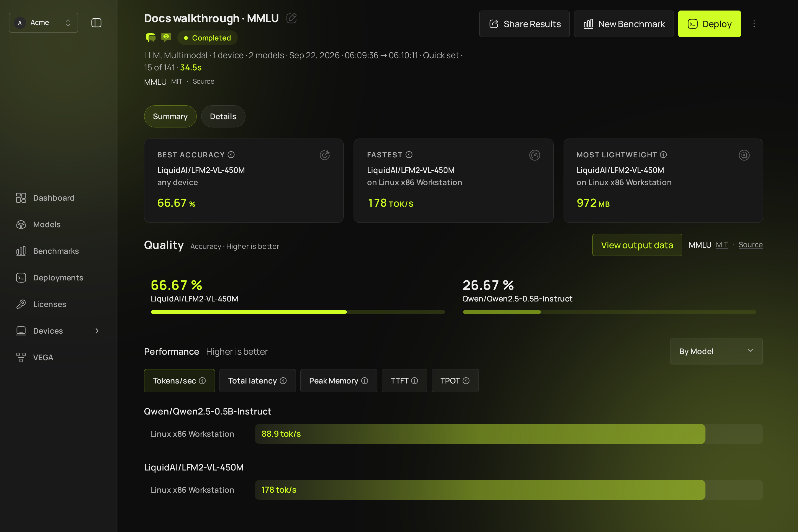Open the MIT license link in header

pos(177,81)
